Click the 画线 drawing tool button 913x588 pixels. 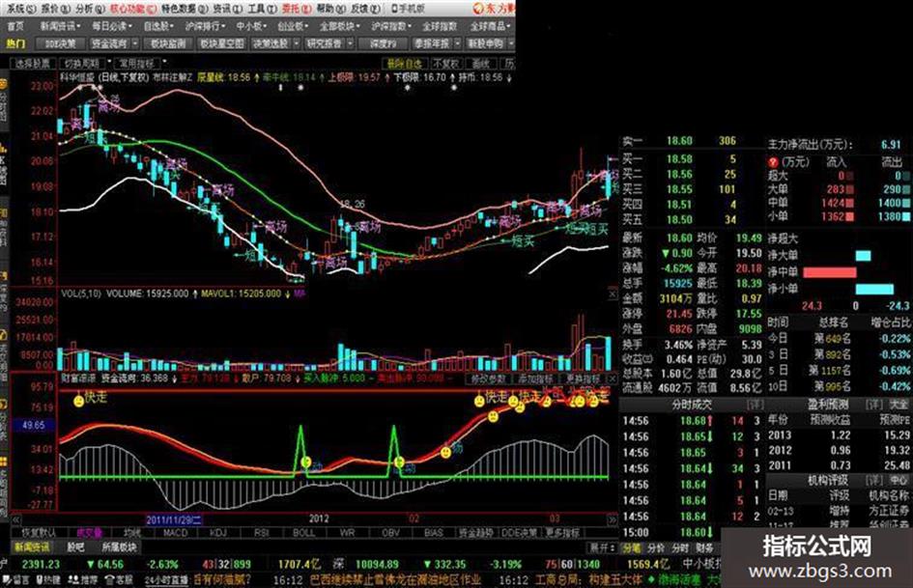481,64
